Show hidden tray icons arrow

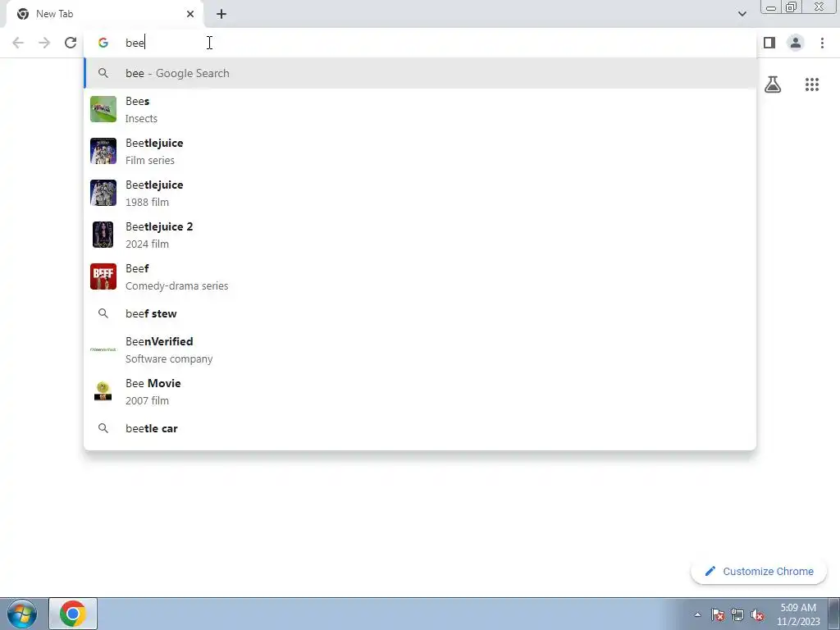click(x=697, y=614)
